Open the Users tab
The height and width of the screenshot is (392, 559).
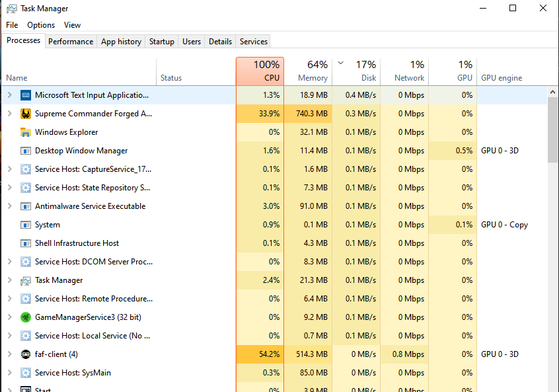192,42
